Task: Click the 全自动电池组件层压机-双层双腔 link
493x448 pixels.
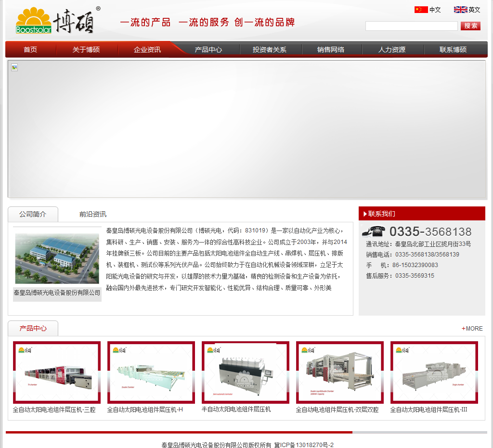Action: click(337, 410)
